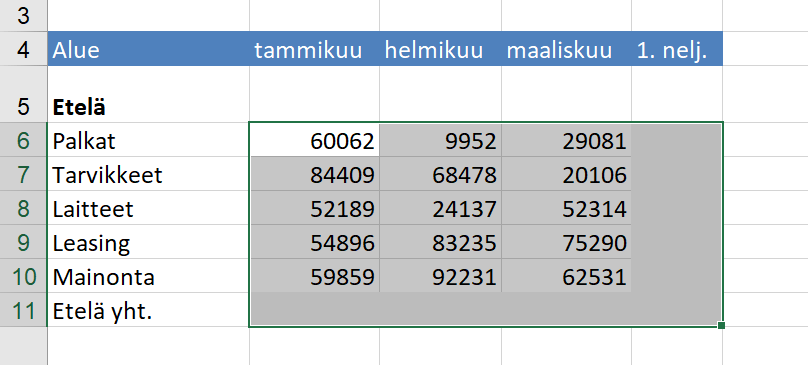Click the Alue header cell

pyautogui.click(x=148, y=48)
